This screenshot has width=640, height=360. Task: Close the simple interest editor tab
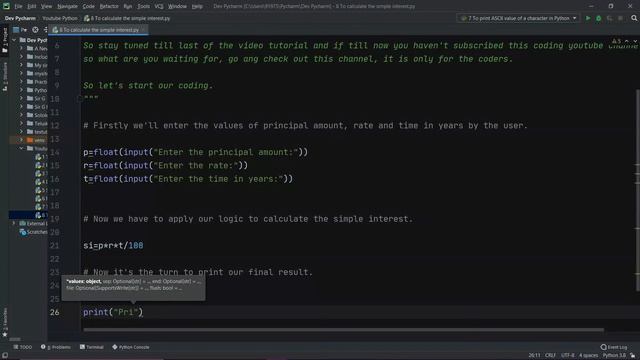coord(143,30)
